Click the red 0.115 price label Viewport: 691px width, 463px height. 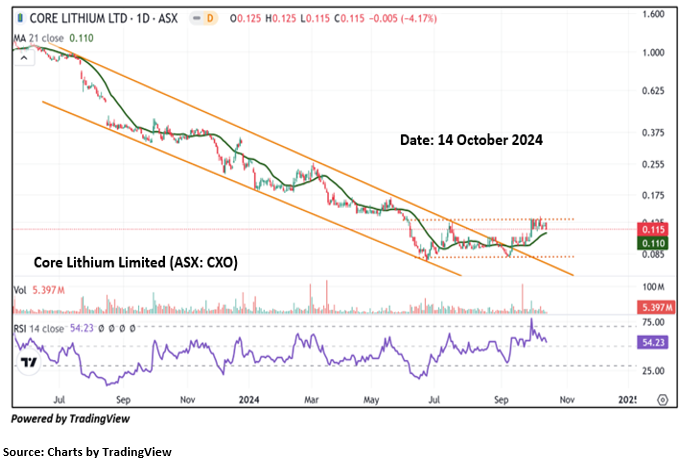pos(653,230)
